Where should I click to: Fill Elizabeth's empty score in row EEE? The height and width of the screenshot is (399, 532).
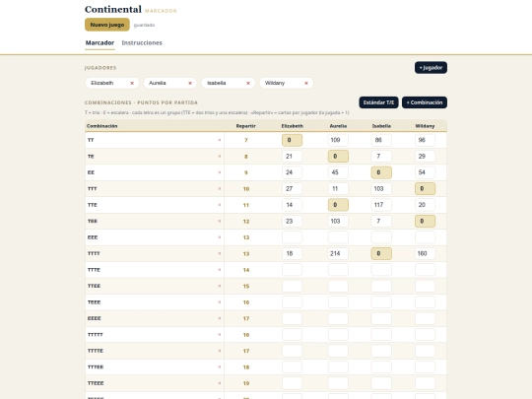click(x=293, y=237)
